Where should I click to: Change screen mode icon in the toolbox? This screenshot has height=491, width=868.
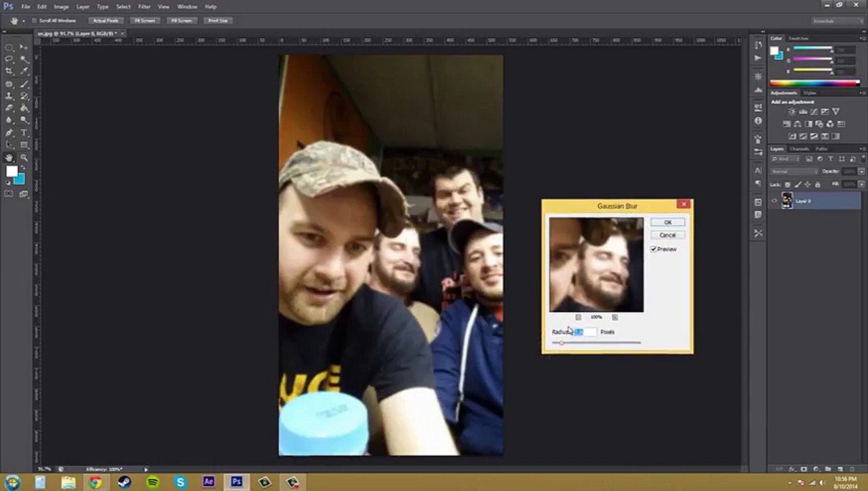pyautogui.click(x=24, y=194)
